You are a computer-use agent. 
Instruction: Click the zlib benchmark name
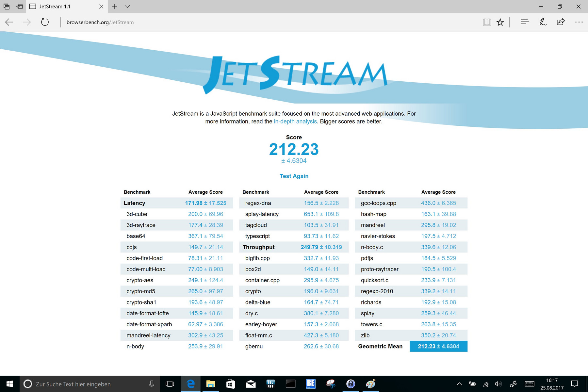(x=365, y=335)
